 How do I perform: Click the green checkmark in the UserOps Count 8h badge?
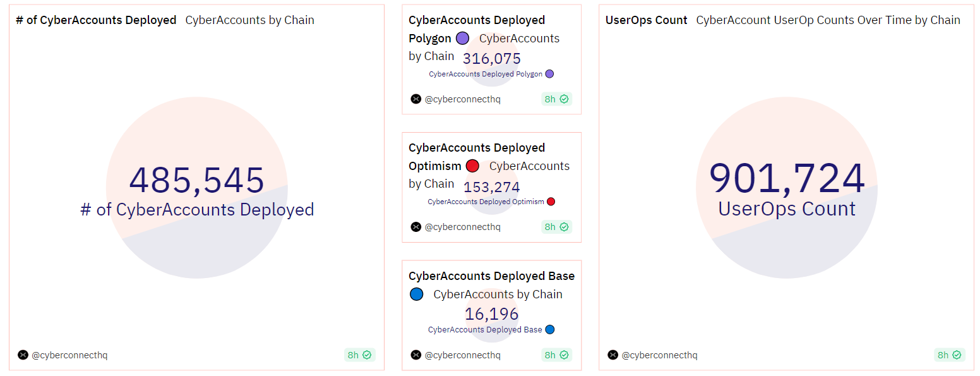coord(957,355)
